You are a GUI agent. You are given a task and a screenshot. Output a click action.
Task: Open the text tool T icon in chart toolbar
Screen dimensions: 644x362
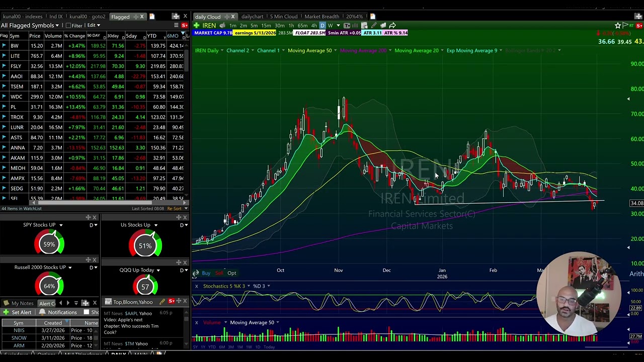(x=347, y=25)
